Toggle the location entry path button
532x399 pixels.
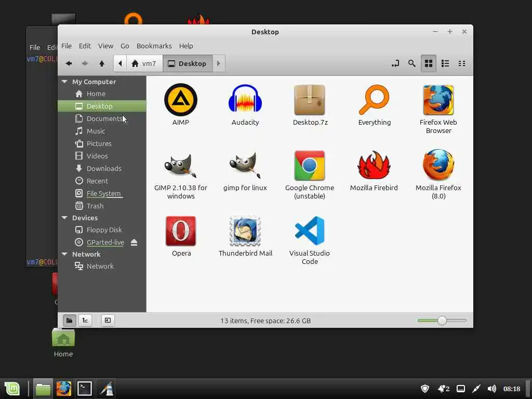coord(395,63)
